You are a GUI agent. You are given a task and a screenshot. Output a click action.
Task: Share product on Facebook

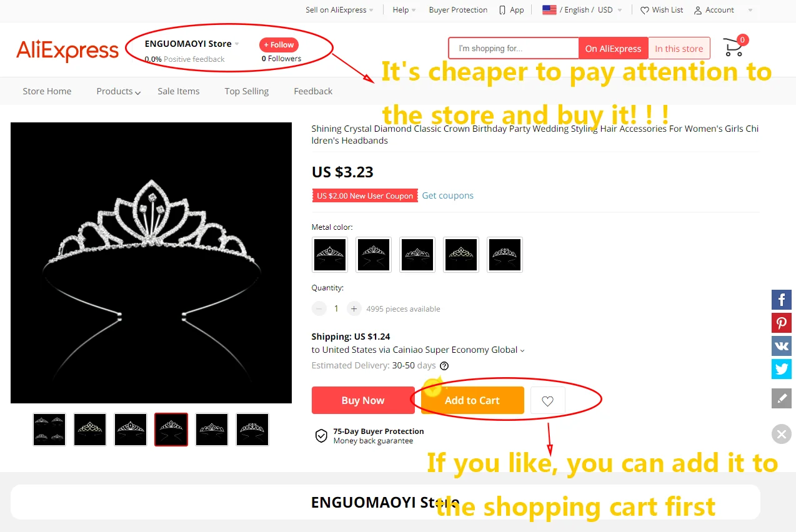[782, 300]
